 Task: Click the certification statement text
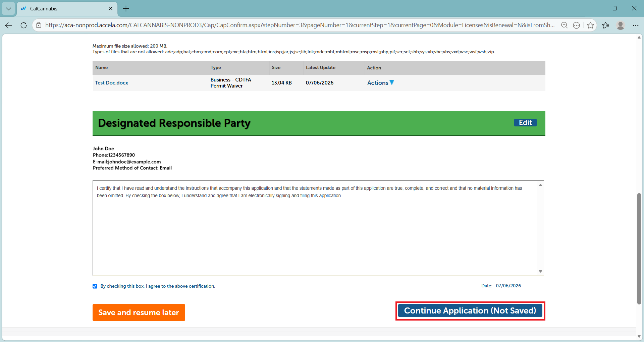tap(309, 192)
